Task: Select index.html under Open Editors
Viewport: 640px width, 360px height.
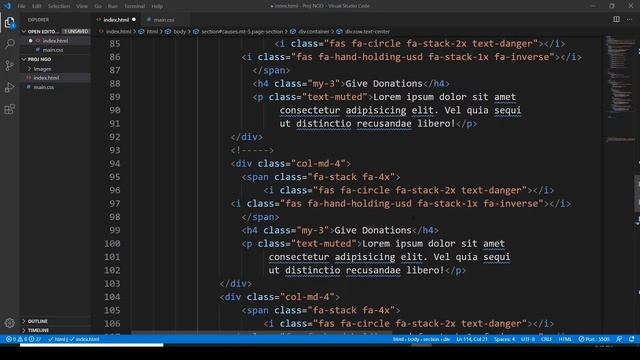Action: [x=55, y=41]
